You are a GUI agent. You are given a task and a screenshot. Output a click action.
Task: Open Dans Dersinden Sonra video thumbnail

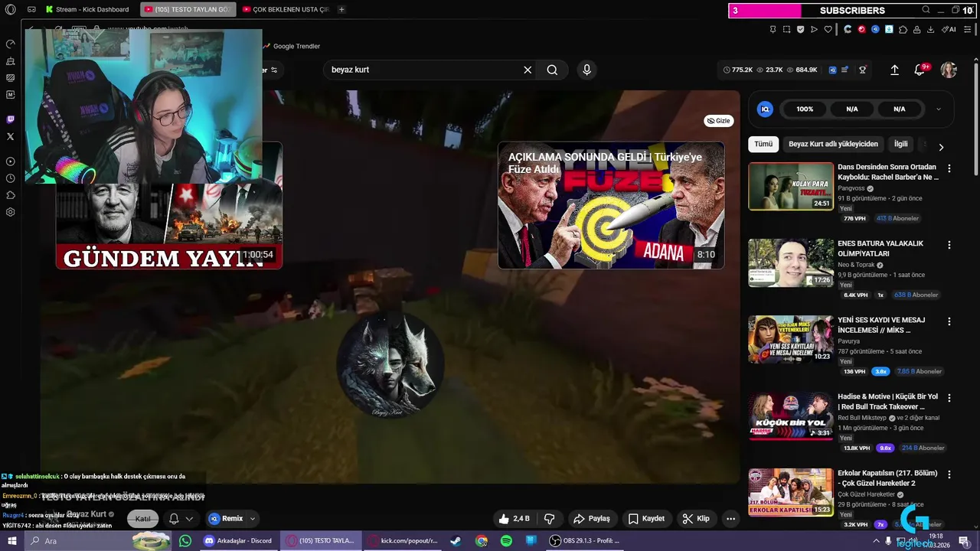791,186
